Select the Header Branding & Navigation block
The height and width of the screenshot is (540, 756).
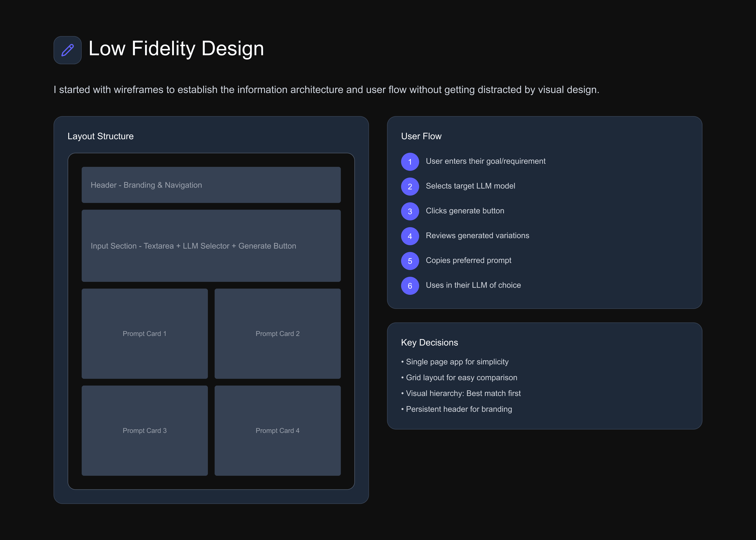(x=211, y=185)
